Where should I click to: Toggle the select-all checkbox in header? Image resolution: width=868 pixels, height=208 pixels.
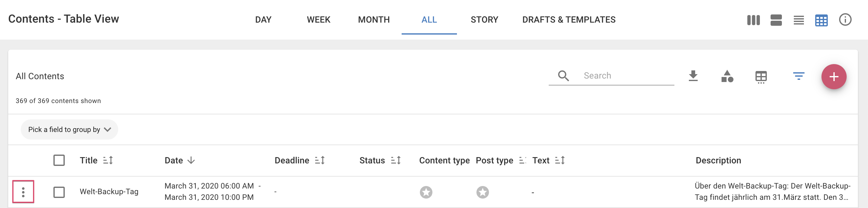(59, 160)
